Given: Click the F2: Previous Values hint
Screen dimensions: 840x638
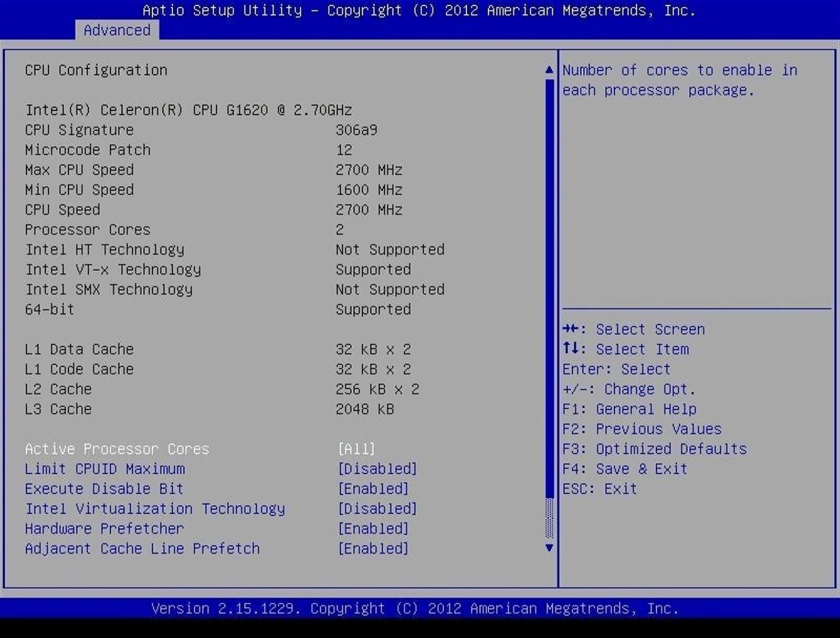Looking at the screenshot, I should pos(642,429).
